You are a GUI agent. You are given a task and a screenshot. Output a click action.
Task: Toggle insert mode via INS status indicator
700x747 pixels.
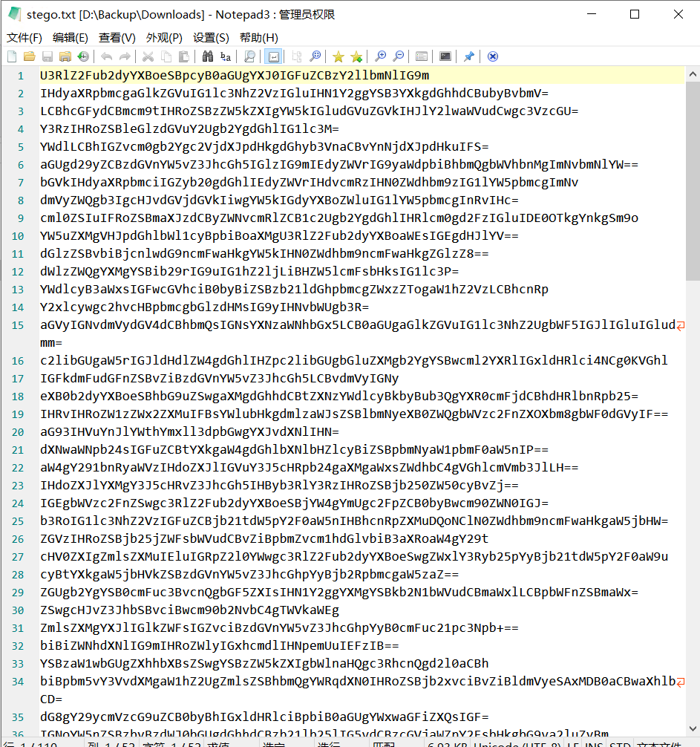592,743
